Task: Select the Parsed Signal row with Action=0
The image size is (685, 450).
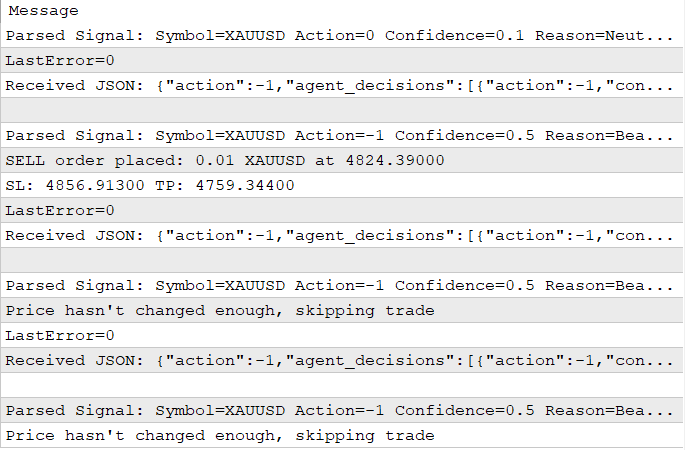Action: (x=339, y=35)
